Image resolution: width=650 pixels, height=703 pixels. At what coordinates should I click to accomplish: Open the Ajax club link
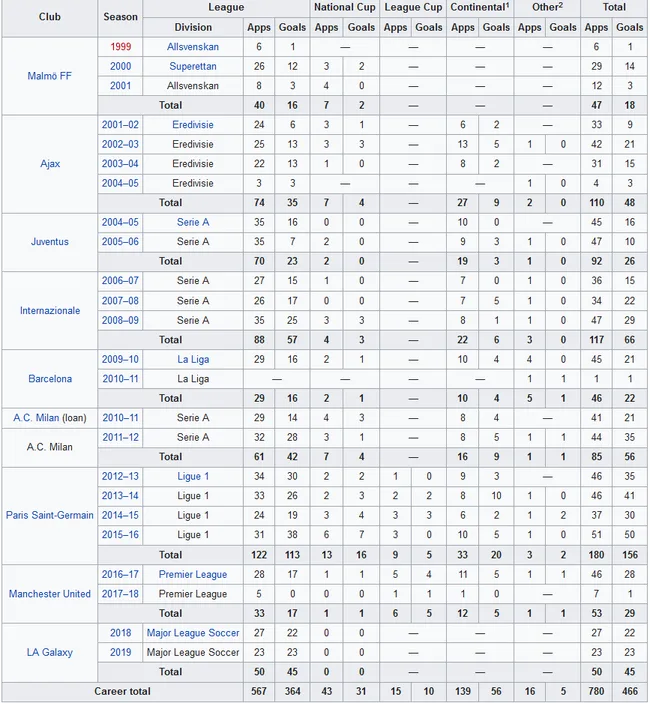point(50,164)
